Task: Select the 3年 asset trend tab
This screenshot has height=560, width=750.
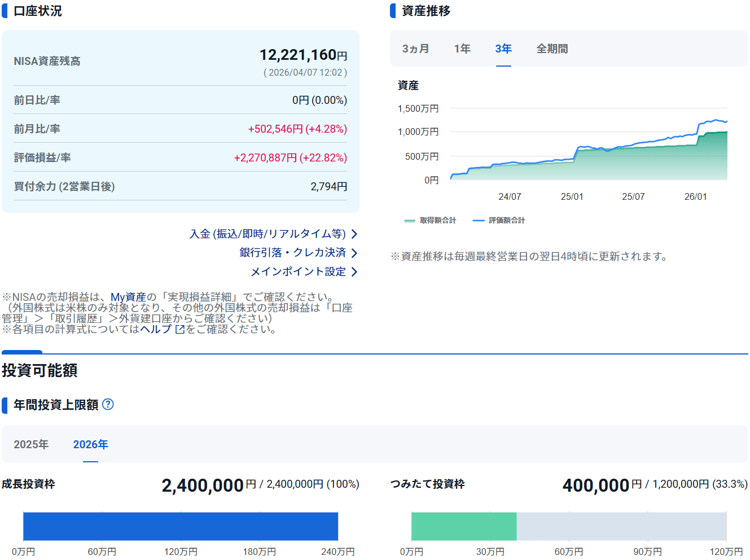Action: tap(503, 49)
